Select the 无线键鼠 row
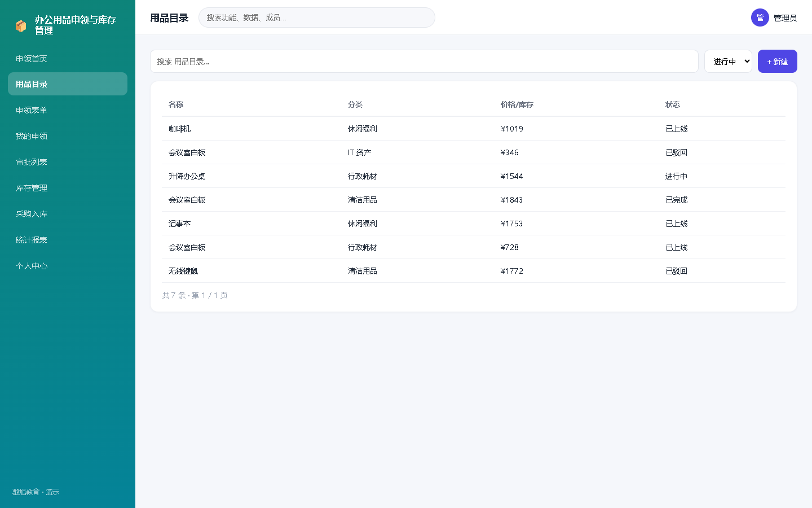The width and height of the screenshot is (812, 508). pyautogui.click(x=474, y=271)
